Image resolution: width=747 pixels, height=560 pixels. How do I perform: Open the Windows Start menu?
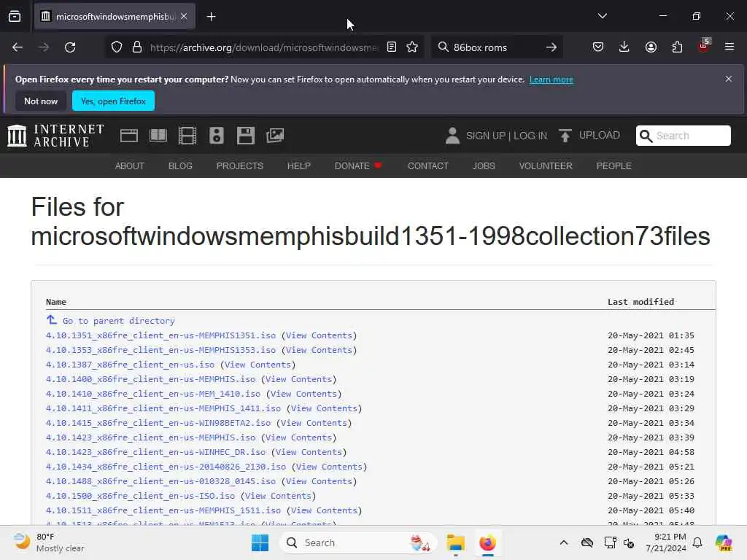(260, 542)
